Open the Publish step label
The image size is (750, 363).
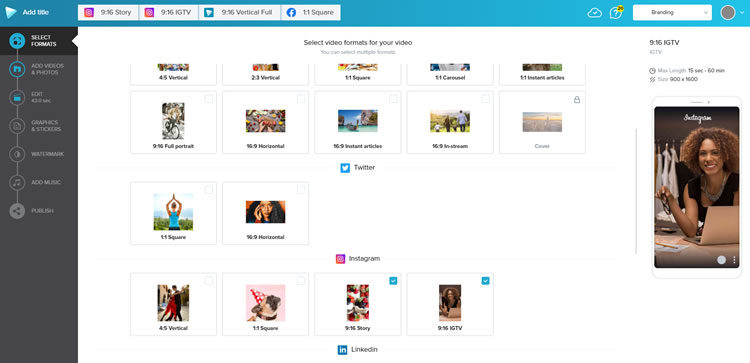point(42,210)
